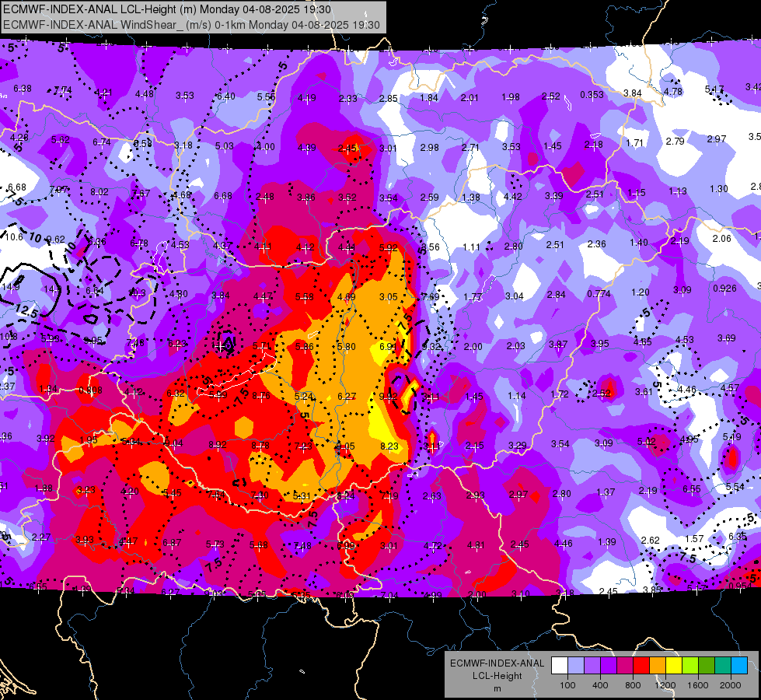Click the wind shear value 8.23

point(389,446)
